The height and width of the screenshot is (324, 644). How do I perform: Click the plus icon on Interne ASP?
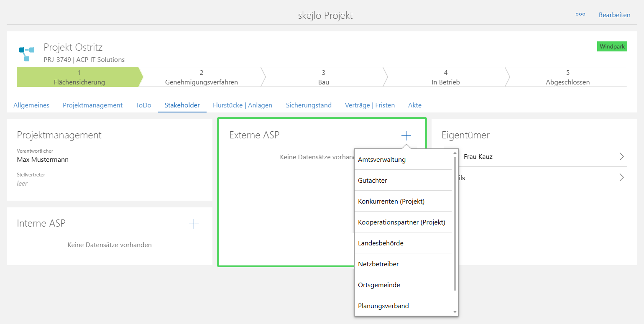pos(194,224)
